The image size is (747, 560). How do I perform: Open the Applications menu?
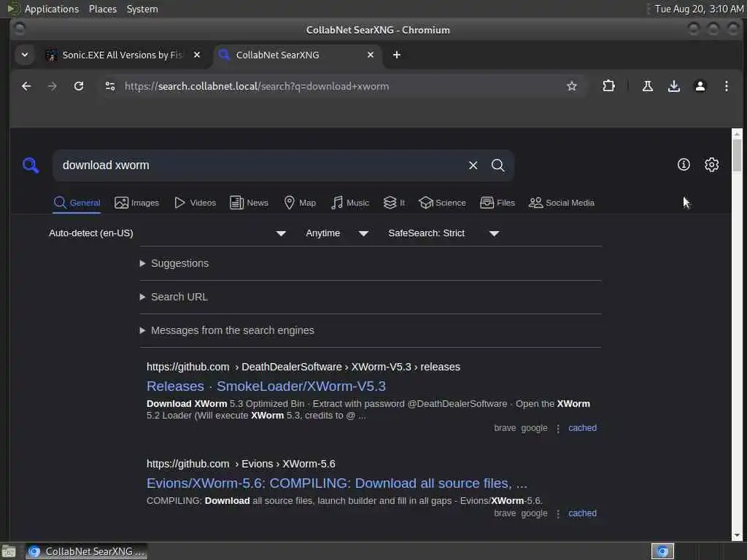(51, 9)
